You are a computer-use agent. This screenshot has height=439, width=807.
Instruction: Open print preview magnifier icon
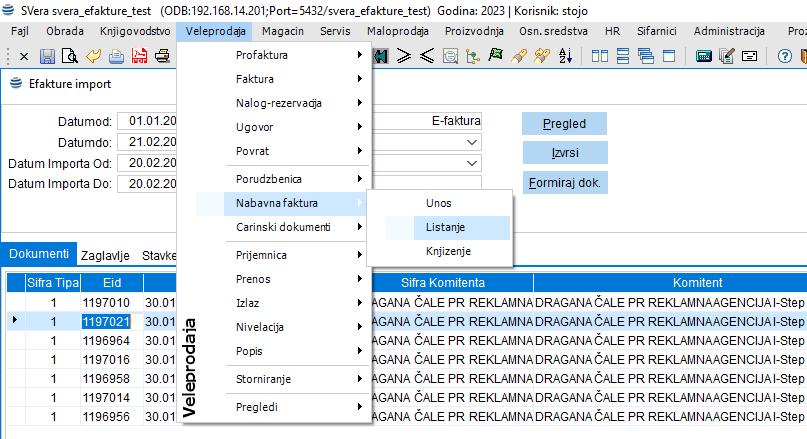[71, 55]
